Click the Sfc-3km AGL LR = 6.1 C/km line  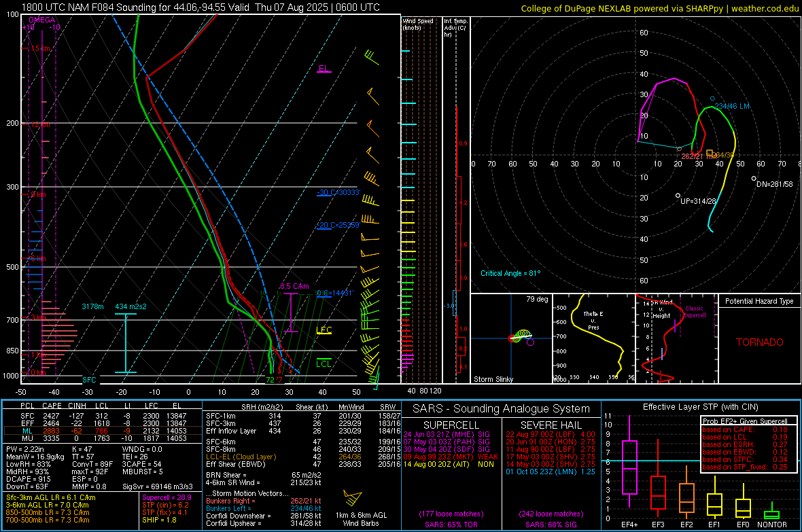tap(51, 497)
